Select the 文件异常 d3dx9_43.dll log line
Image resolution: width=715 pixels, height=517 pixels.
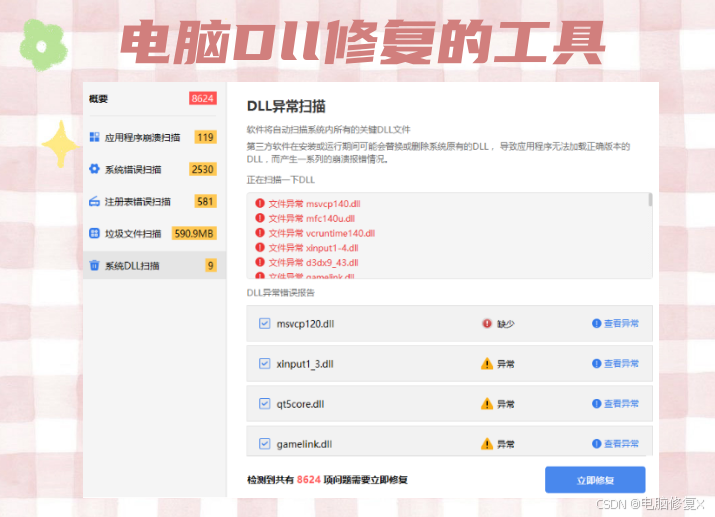pos(313,262)
